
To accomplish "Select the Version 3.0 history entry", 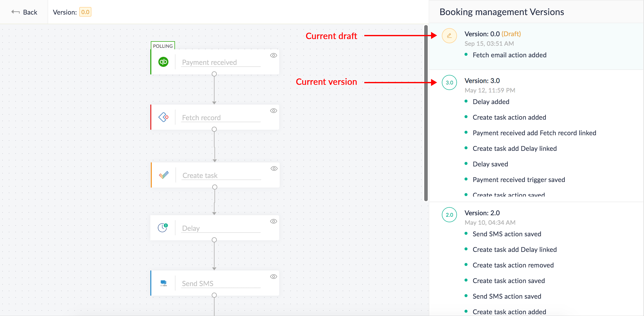I will click(x=482, y=81).
